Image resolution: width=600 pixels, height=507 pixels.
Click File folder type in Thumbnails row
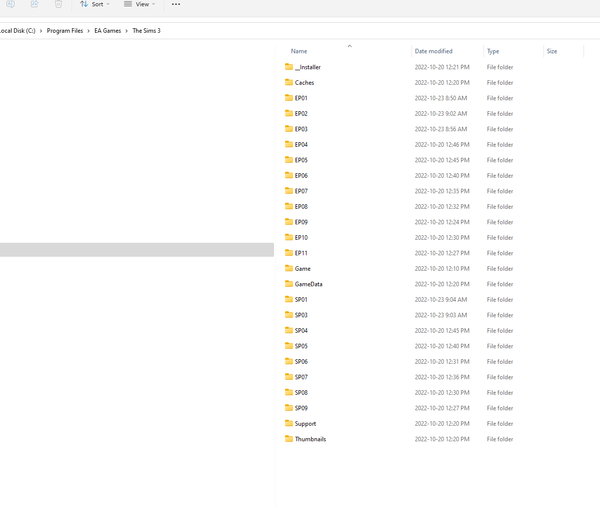[x=500, y=439]
